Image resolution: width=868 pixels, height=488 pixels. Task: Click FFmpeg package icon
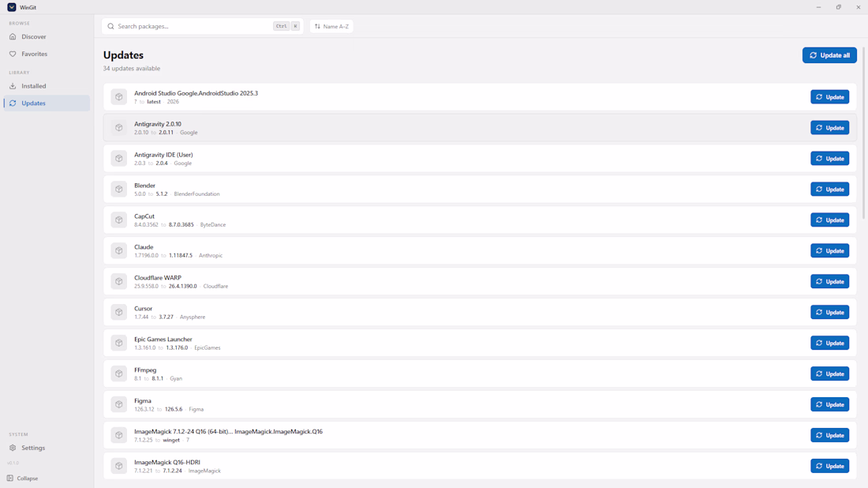point(119,374)
